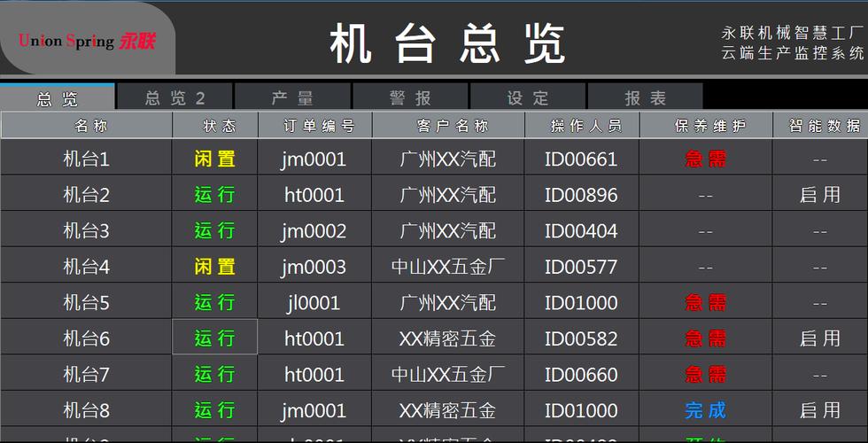Click customer XX精密五金 in the 机台8 row
Screen dimensions: 868x443
point(448,410)
